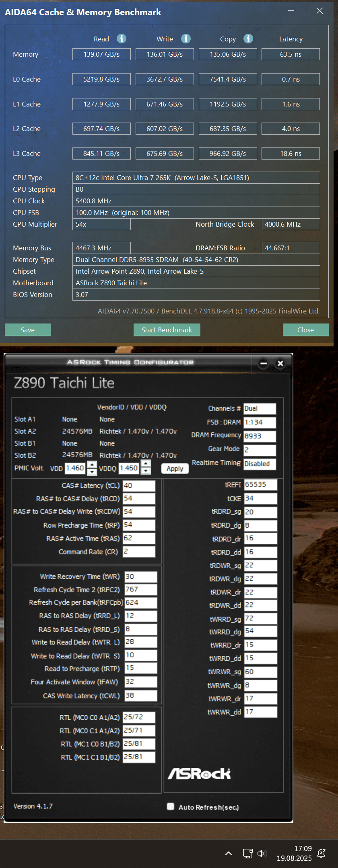Close the AIDA64 benchmark window
The image size is (338, 868).
coord(320,11)
